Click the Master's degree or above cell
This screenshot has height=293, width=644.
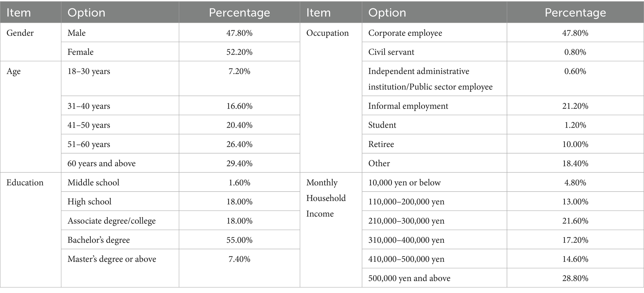112,259
